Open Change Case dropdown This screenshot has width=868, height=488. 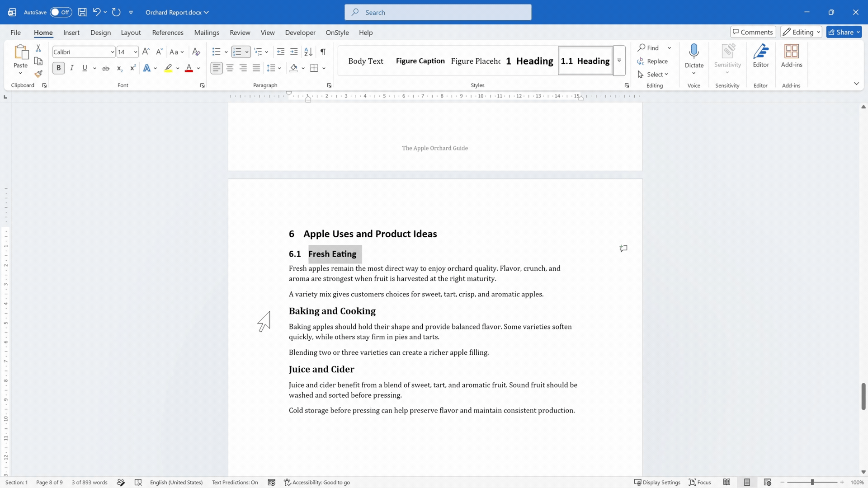(177, 52)
